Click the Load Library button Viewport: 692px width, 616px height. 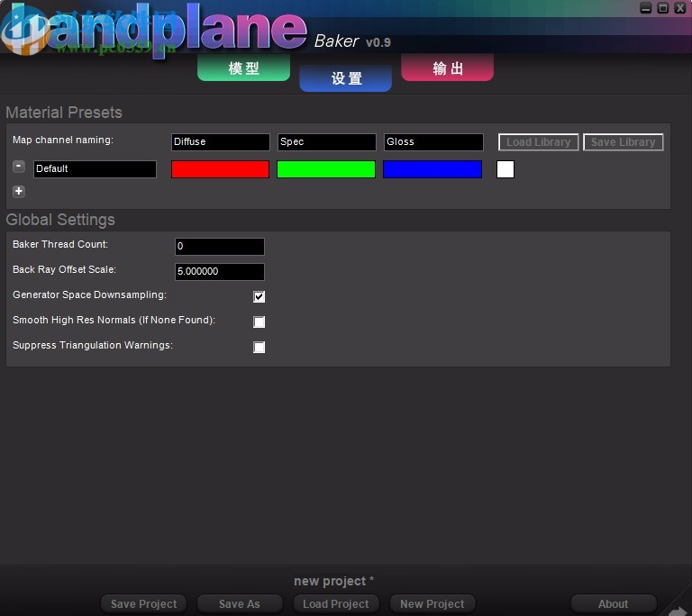[539, 142]
